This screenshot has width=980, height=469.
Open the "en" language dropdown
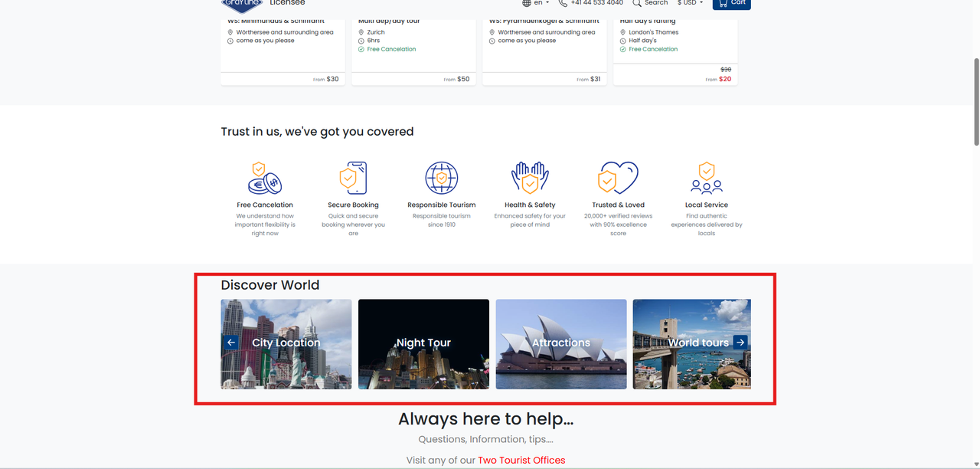pyautogui.click(x=536, y=3)
